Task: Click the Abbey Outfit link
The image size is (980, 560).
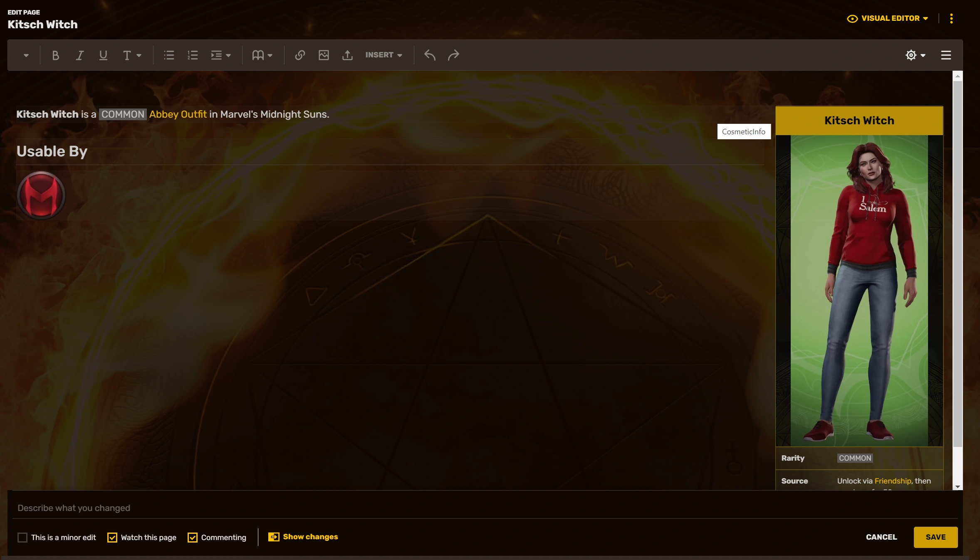Action: click(178, 114)
